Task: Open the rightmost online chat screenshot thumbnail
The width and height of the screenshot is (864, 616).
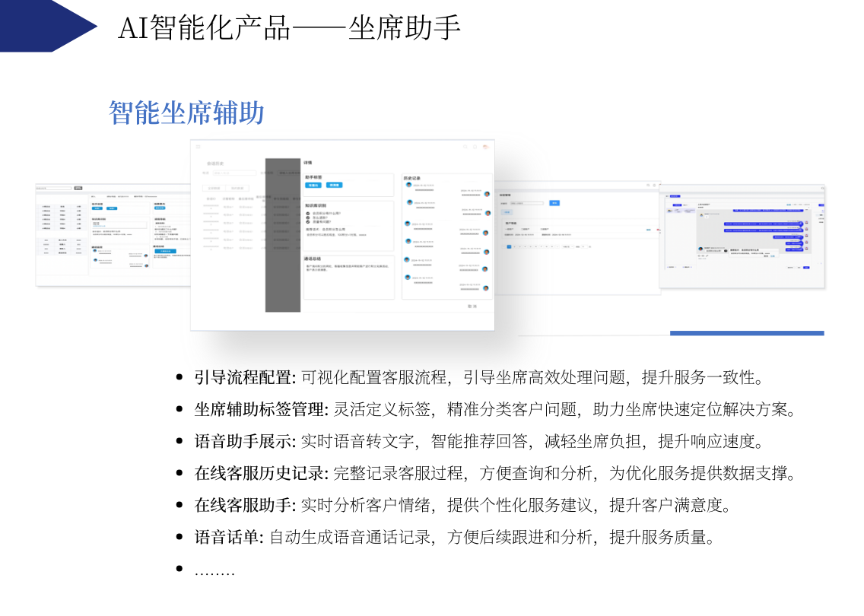Action: click(x=742, y=236)
